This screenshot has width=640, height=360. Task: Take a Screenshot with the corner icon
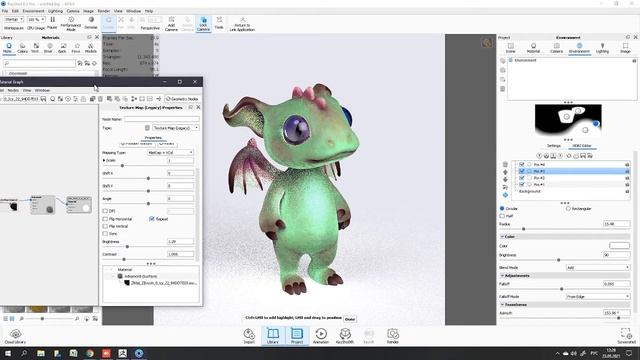tap(626, 336)
